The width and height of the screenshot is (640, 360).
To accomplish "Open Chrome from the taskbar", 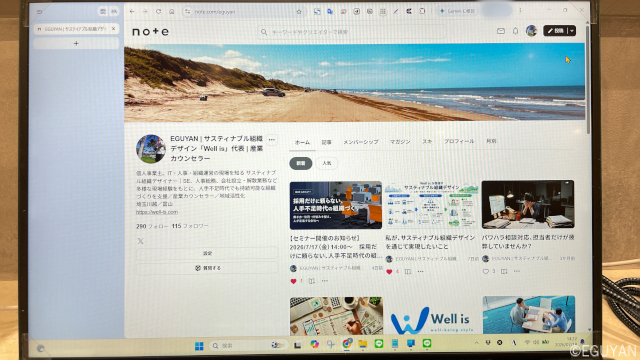I will click(x=347, y=344).
